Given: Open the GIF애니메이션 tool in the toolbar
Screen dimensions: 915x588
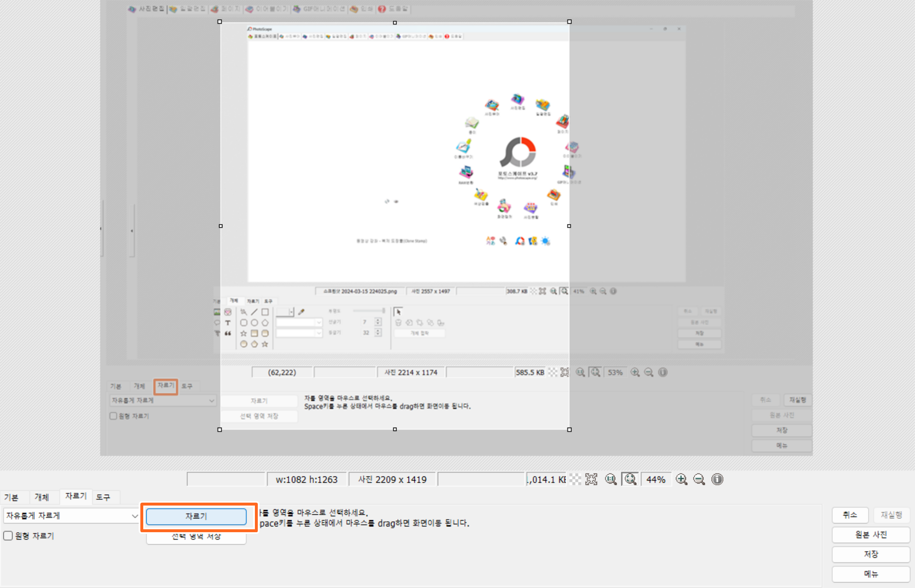Looking at the screenshot, I should (x=319, y=9).
